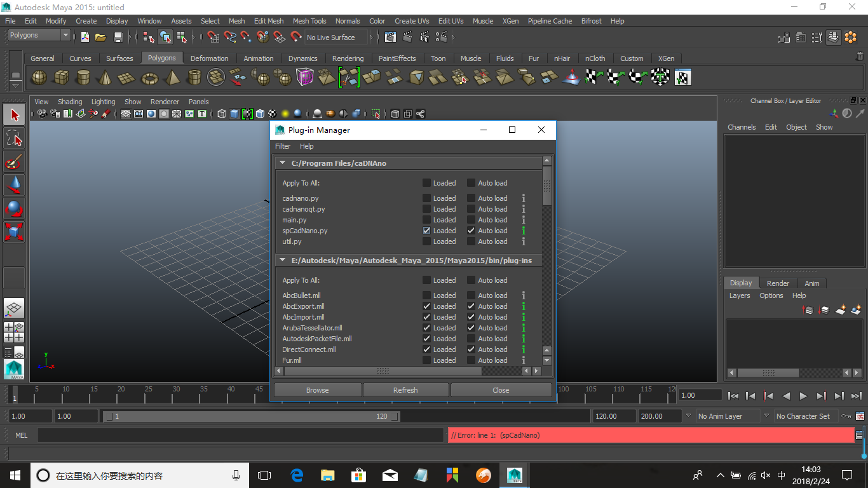Image resolution: width=868 pixels, height=488 pixels.
Task: Open the Polygons menu set dropdown
Action: pyautogui.click(x=39, y=36)
